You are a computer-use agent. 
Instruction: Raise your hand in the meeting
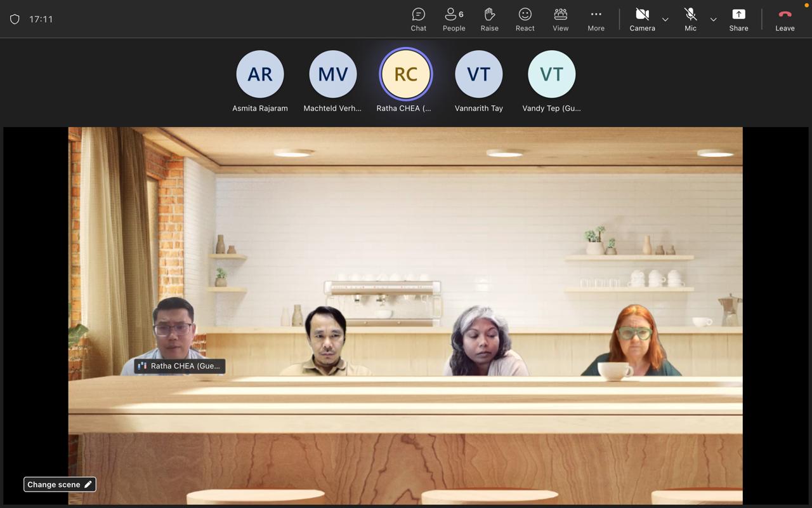click(x=489, y=19)
